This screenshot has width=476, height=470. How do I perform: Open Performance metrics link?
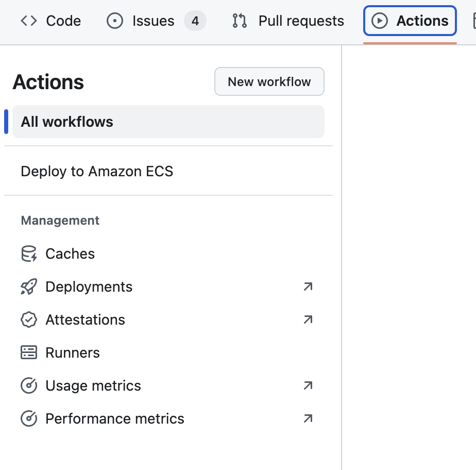pos(168,418)
